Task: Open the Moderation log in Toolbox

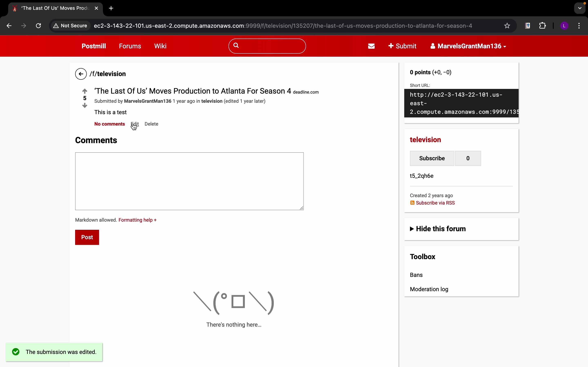Action: (429, 289)
